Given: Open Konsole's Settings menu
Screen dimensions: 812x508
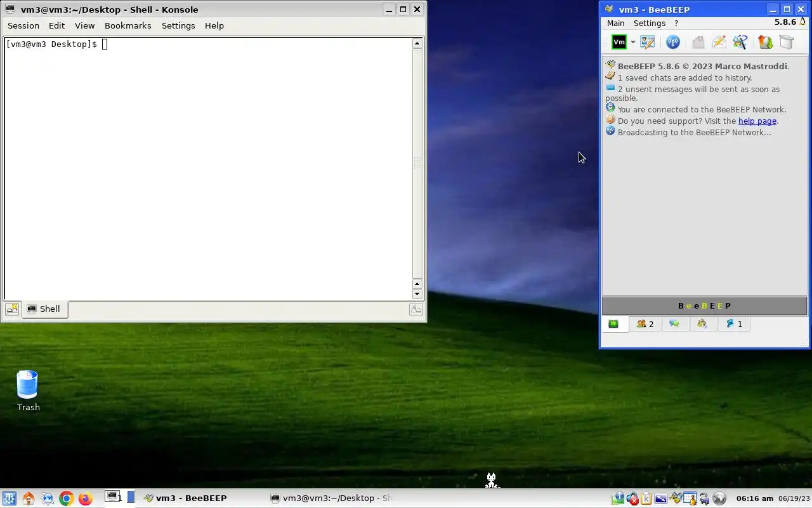Looking at the screenshot, I should tap(178, 25).
